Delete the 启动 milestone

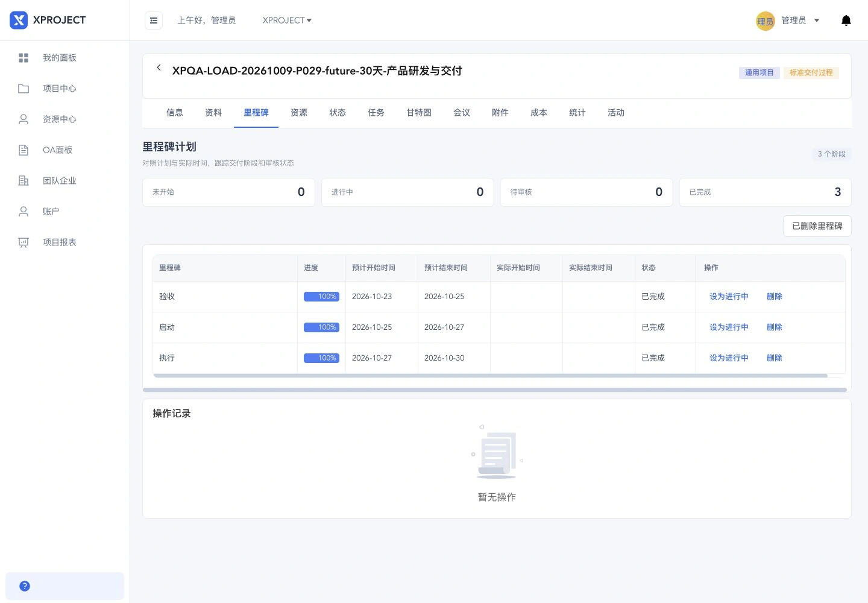click(x=775, y=327)
